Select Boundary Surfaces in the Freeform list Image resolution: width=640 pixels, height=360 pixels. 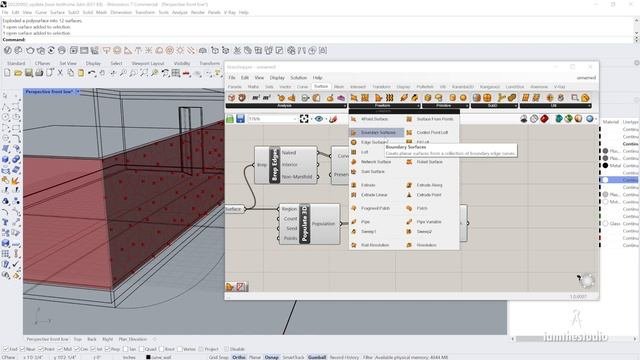[376, 133]
